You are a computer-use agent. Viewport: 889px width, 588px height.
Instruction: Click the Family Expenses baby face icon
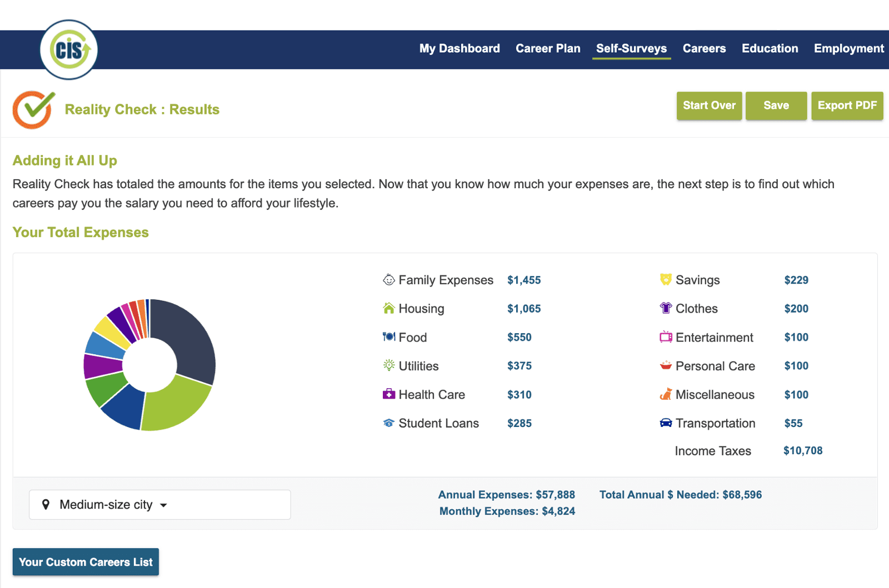point(388,280)
